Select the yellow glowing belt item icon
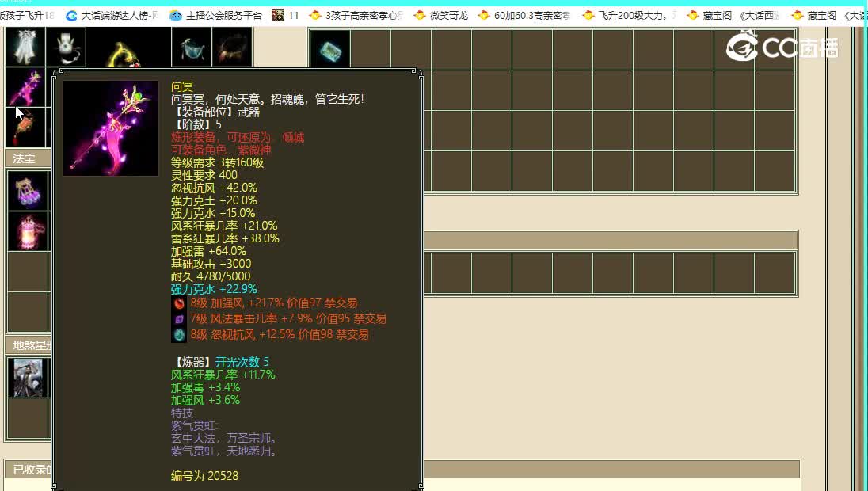Image resolution: width=868 pixels, height=491 pixels. click(x=128, y=48)
